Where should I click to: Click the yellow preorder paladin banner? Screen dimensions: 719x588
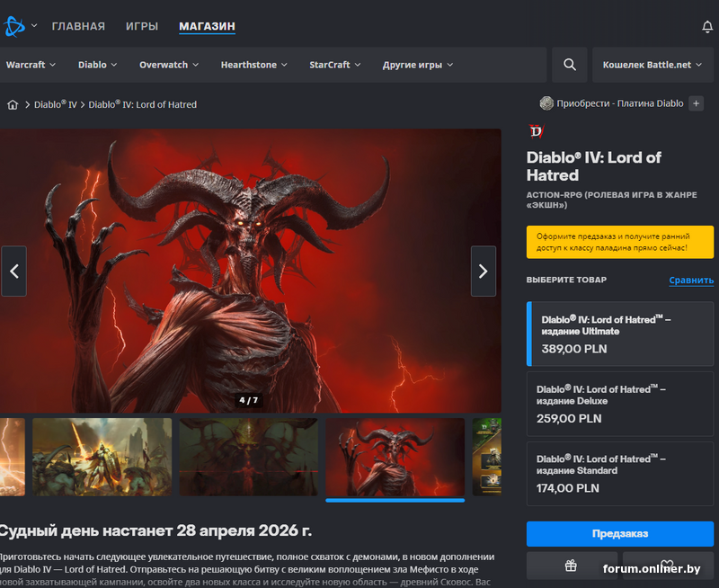pos(620,242)
